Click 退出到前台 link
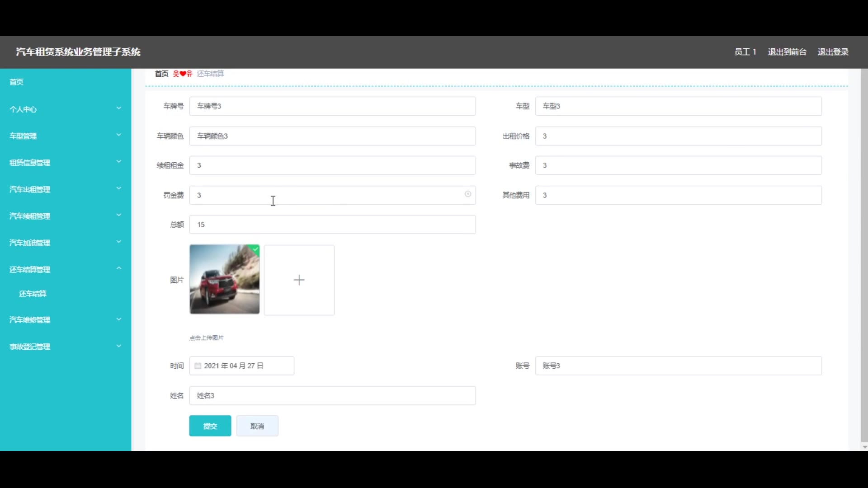This screenshot has height=488, width=868. tap(787, 52)
